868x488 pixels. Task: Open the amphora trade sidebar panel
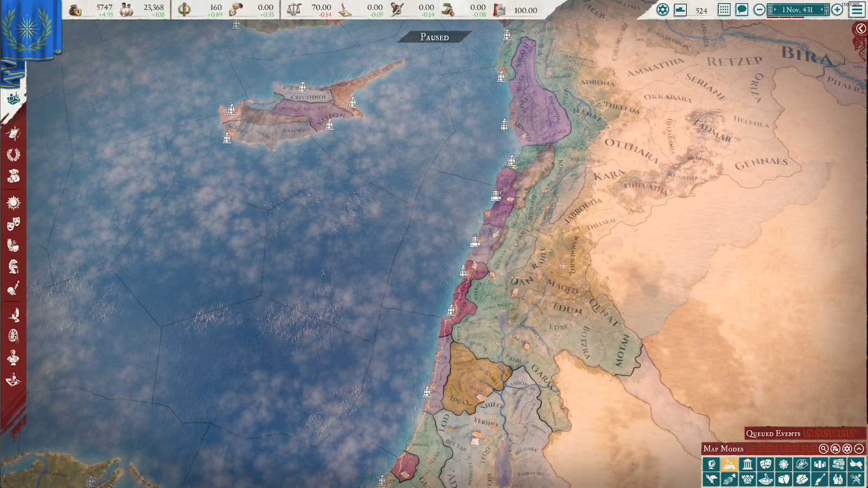(x=14, y=245)
